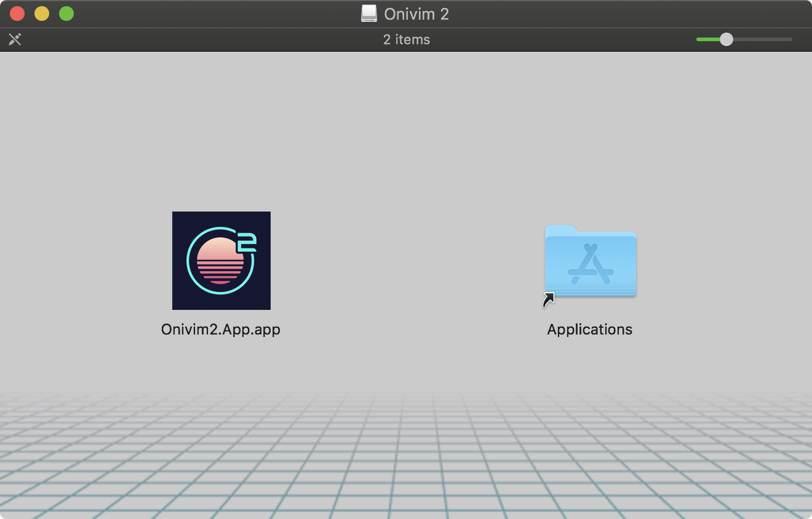Click the disk icon in the title bar
The image size is (812, 519).
368,13
